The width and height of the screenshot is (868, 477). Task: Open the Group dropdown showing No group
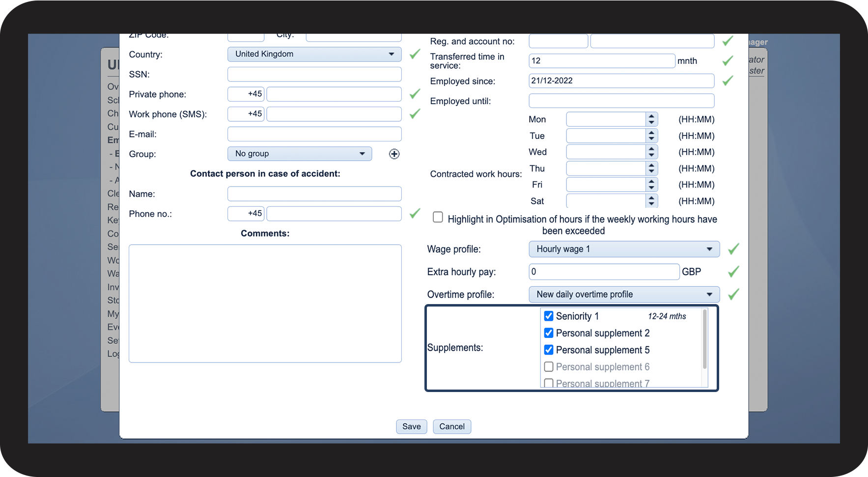pos(300,154)
